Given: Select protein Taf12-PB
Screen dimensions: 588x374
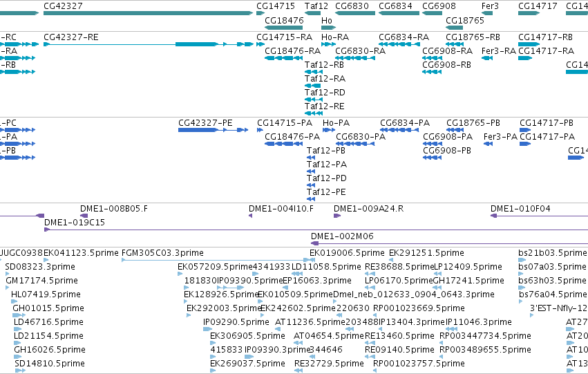Looking at the screenshot, I should 326,151.
